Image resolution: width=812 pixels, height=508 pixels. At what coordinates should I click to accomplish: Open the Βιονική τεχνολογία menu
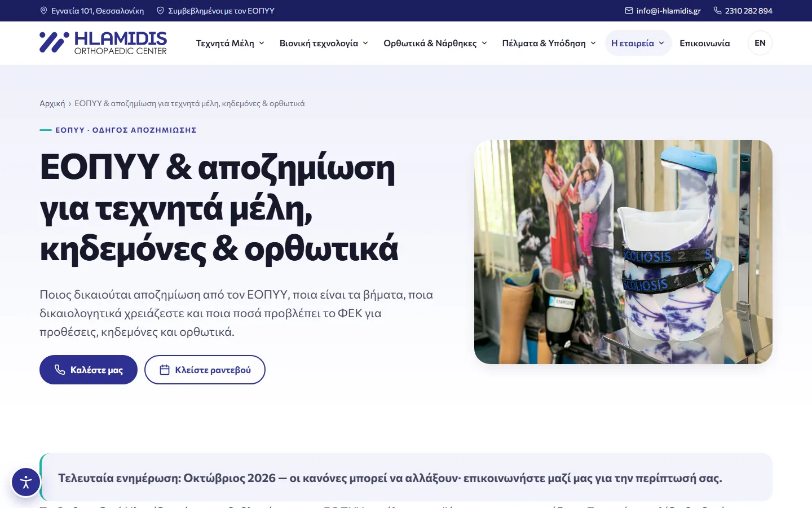coord(324,43)
